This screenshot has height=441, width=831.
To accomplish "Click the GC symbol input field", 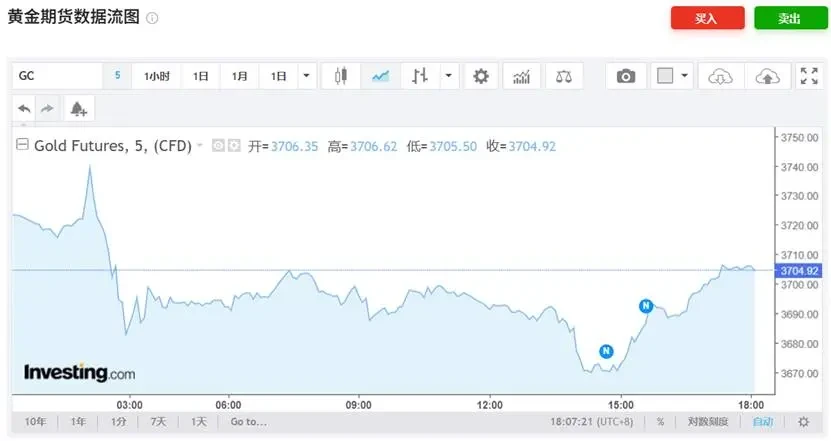I will 55,76.
